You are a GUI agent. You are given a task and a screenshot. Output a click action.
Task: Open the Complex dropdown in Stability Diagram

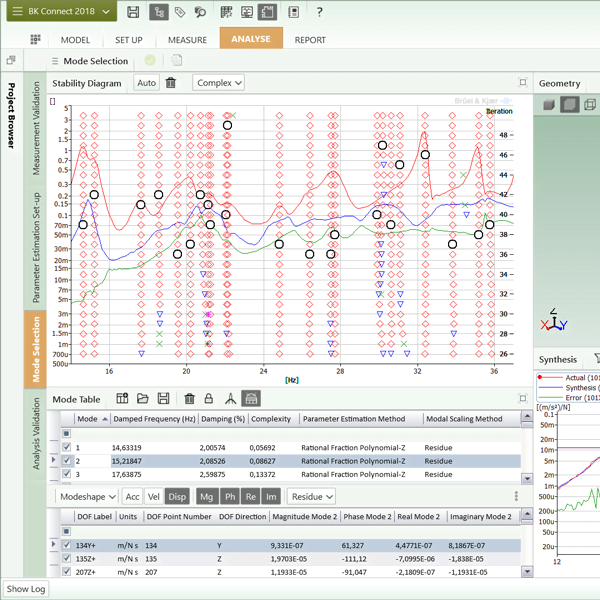point(219,83)
